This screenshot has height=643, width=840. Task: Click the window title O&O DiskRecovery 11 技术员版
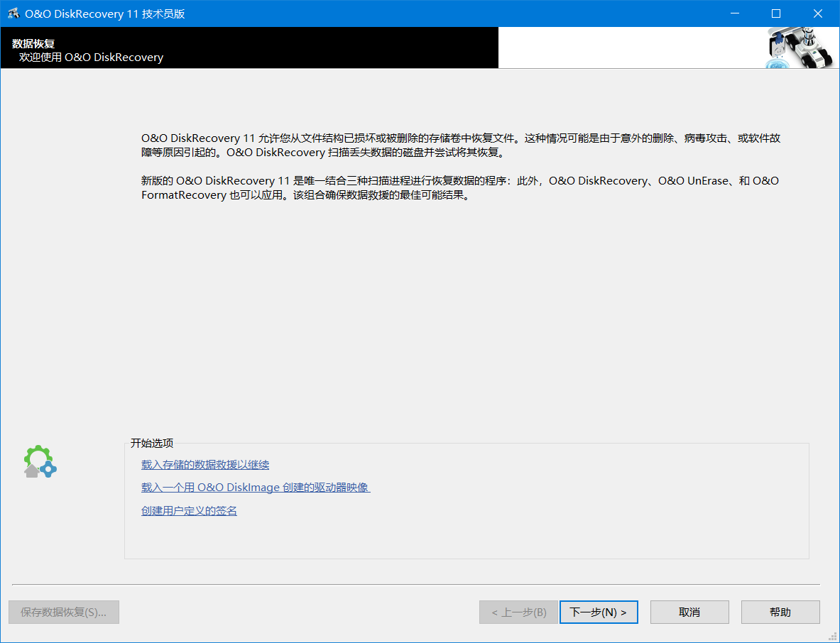(x=105, y=14)
